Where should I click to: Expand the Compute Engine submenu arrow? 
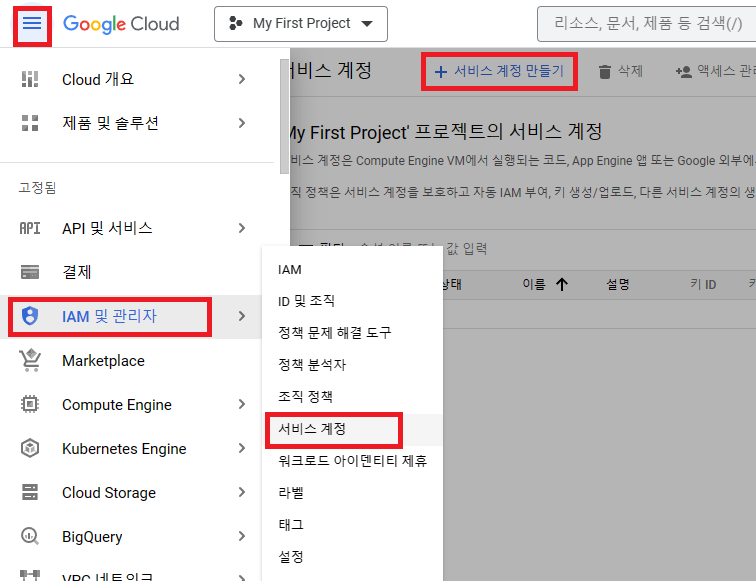pyautogui.click(x=242, y=405)
